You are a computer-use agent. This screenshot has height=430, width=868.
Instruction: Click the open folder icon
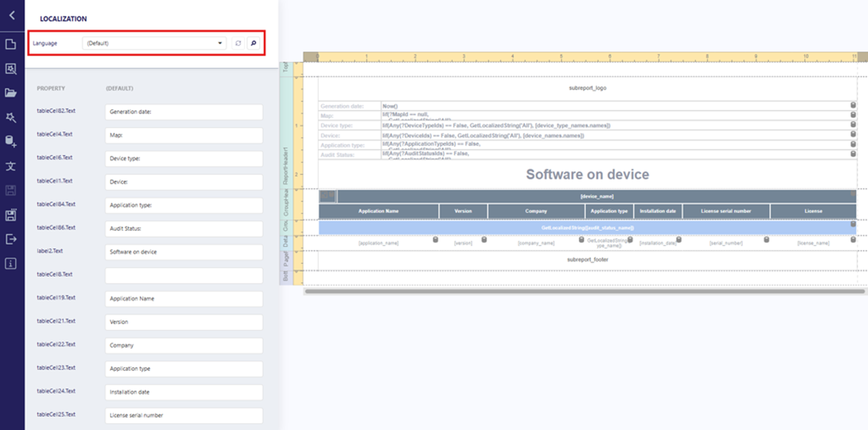(11, 93)
